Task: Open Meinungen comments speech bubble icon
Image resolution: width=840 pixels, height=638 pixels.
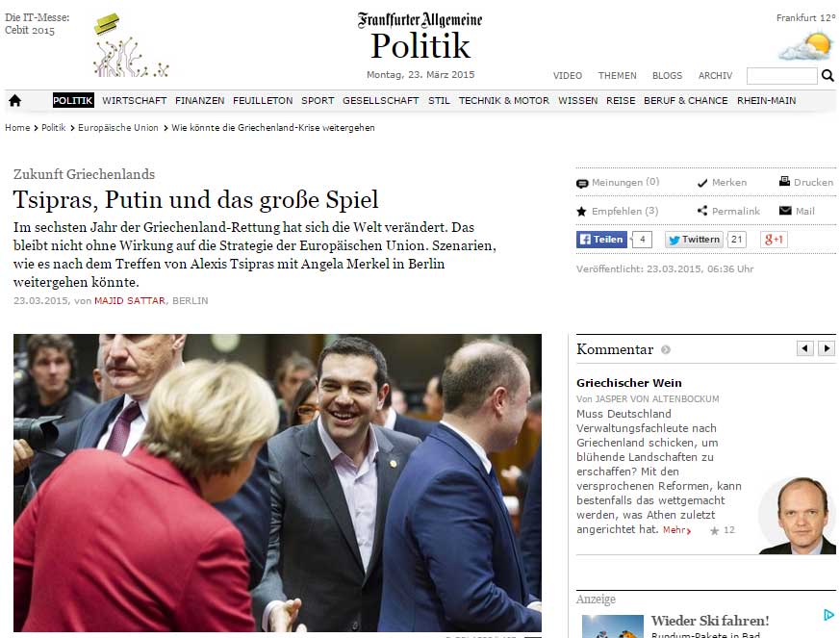Action: (582, 183)
